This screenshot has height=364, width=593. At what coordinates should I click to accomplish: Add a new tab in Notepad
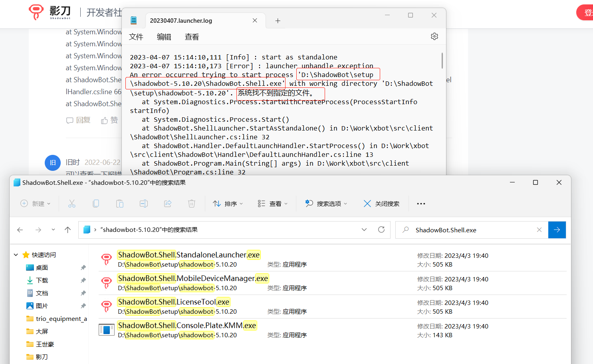tap(278, 21)
